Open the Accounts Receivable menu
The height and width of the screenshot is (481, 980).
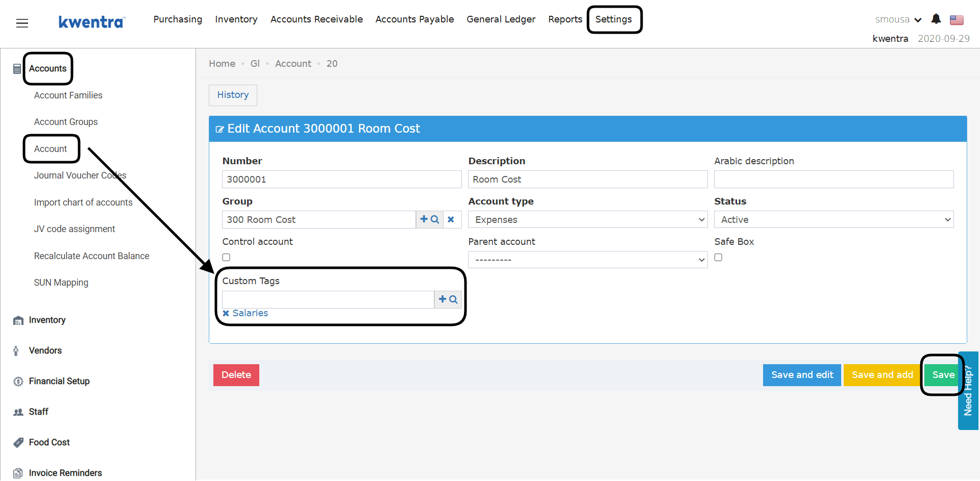click(316, 19)
